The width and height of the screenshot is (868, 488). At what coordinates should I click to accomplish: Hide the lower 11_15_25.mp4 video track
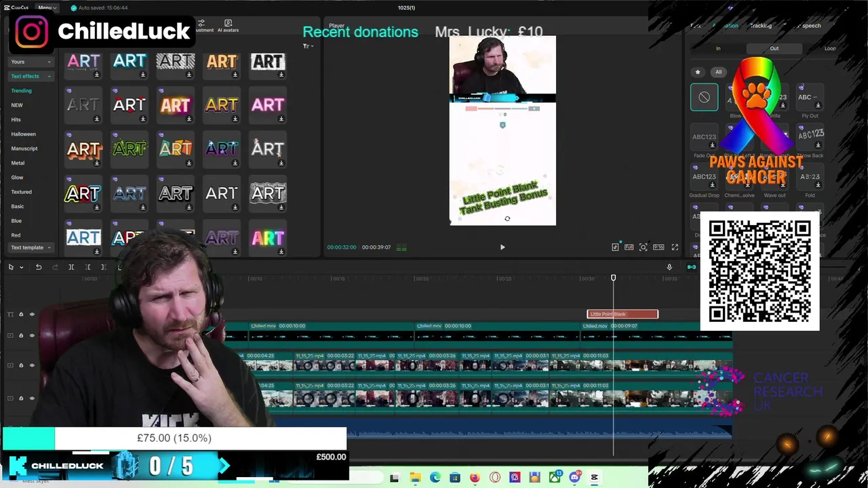pyautogui.click(x=32, y=399)
